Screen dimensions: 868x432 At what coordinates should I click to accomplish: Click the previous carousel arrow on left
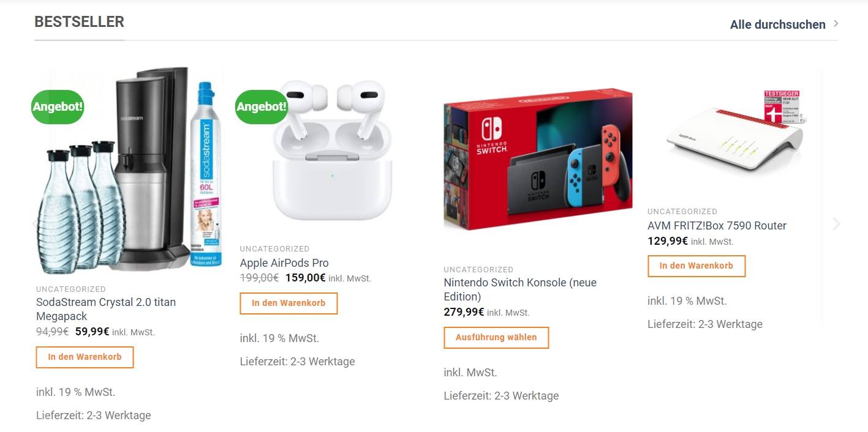click(35, 224)
